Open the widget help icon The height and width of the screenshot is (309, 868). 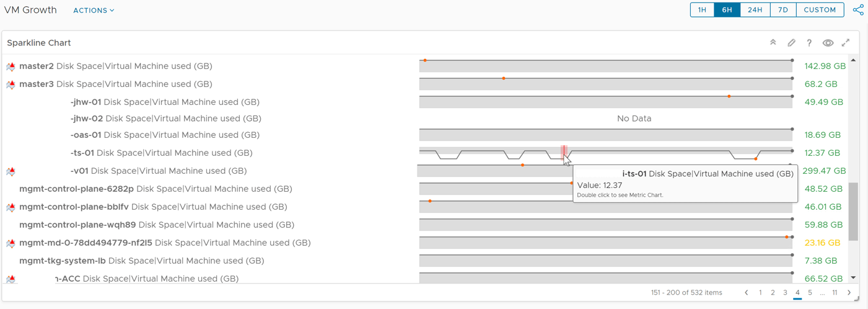809,43
